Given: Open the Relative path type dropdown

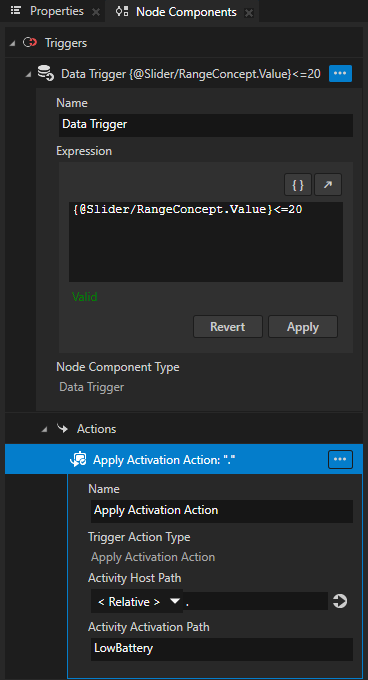Looking at the screenshot, I should [x=137, y=602].
